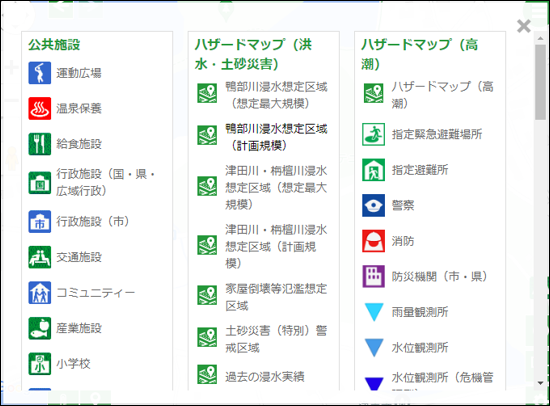Click the コミュニティー community house icon
The image size is (550, 406).
tap(40, 293)
